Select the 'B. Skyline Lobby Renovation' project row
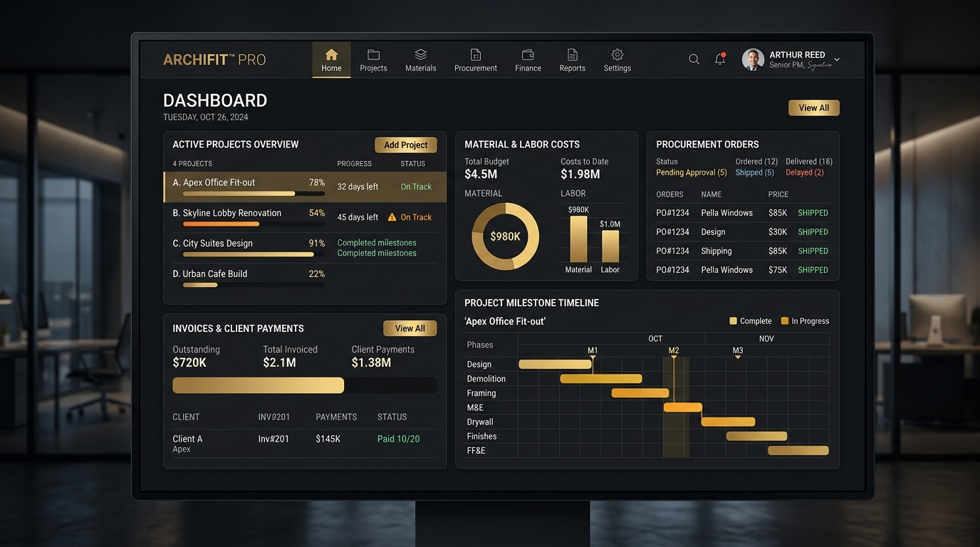 [x=305, y=217]
